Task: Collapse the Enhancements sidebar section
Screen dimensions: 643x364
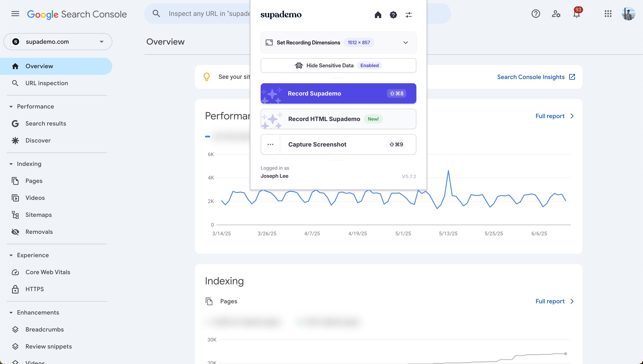Action: [x=11, y=312]
